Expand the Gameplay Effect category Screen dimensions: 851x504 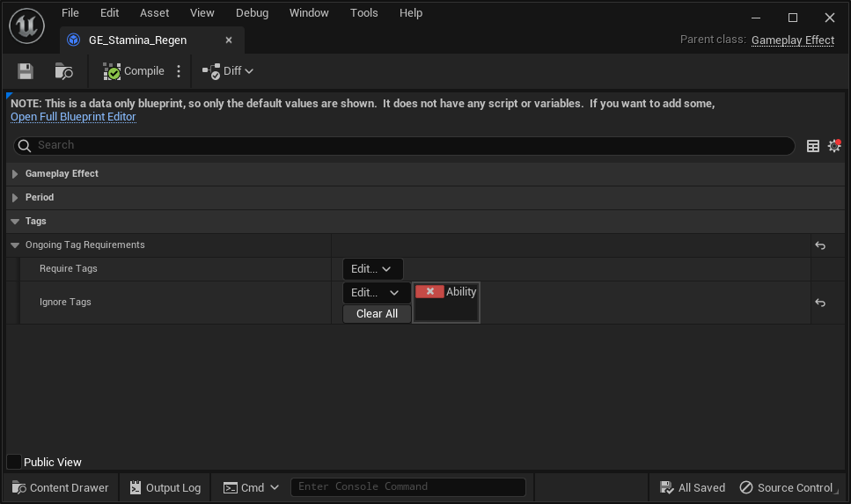tap(15, 174)
